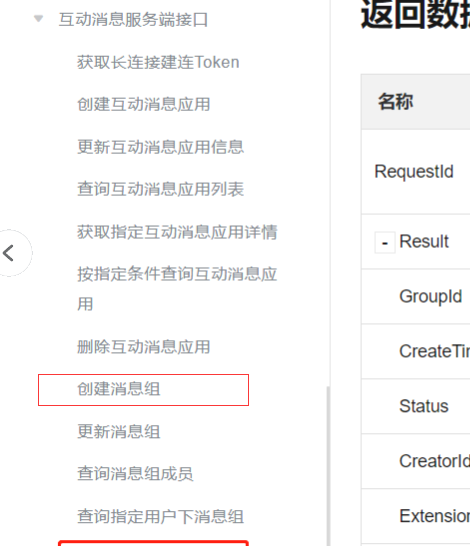
Task: Collapse the 互动消息服务端接口 section arrow
Action: point(39,18)
